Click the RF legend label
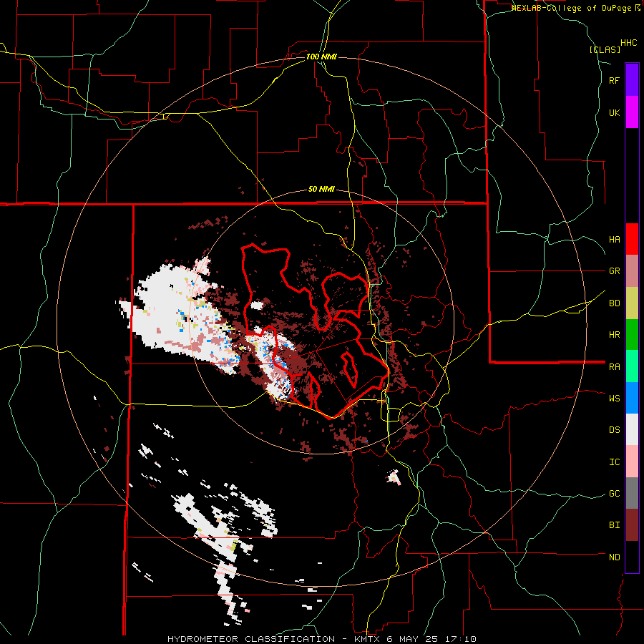Screen dimensions: 644x644 [x=614, y=80]
